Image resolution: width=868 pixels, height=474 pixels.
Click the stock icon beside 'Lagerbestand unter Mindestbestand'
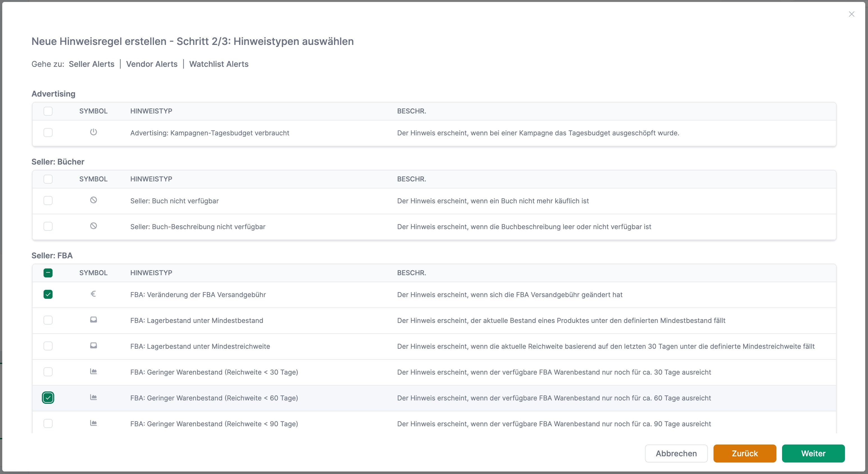click(x=93, y=320)
